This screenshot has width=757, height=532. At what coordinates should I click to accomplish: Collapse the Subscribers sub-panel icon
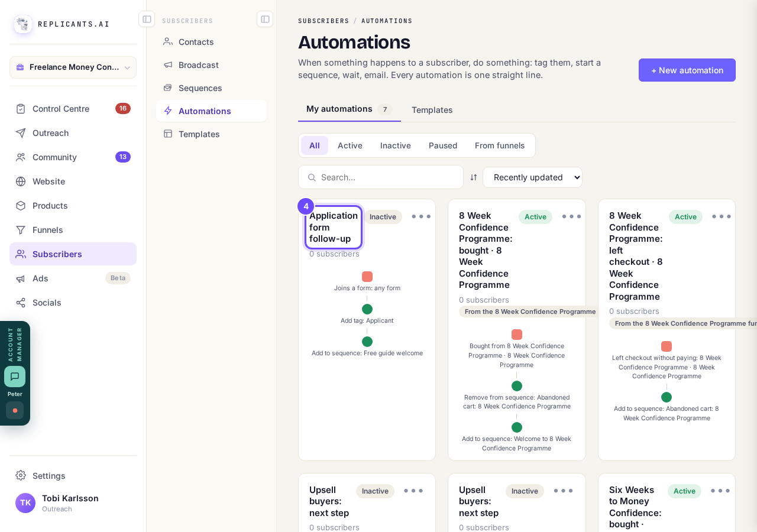tap(265, 19)
